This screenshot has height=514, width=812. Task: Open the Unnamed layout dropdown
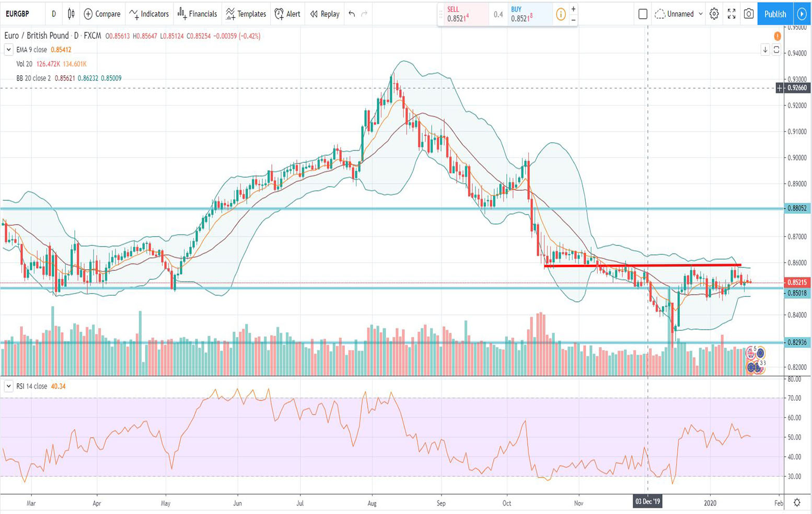[679, 14]
